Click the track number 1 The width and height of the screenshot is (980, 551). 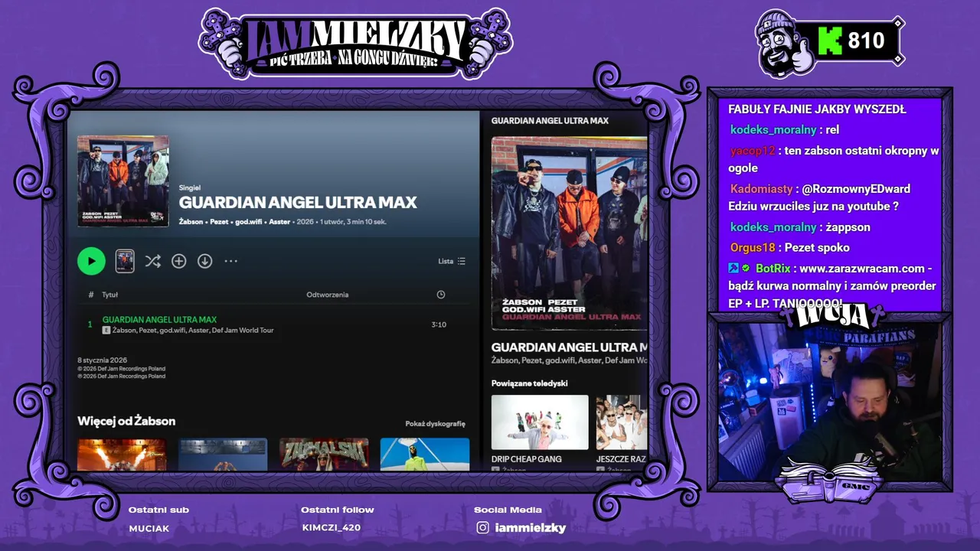pyautogui.click(x=90, y=324)
